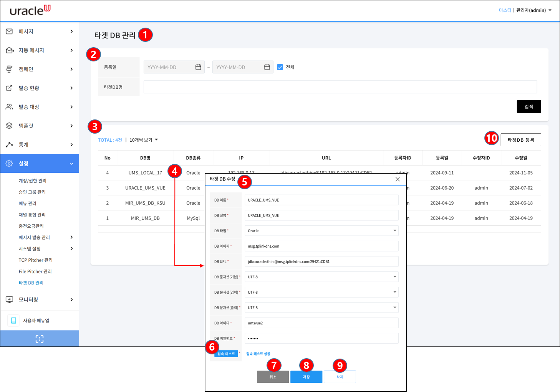Click the DB 설명 input field
Viewport: 560px width, 392px height.
pyautogui.click(x=321, y=215)
